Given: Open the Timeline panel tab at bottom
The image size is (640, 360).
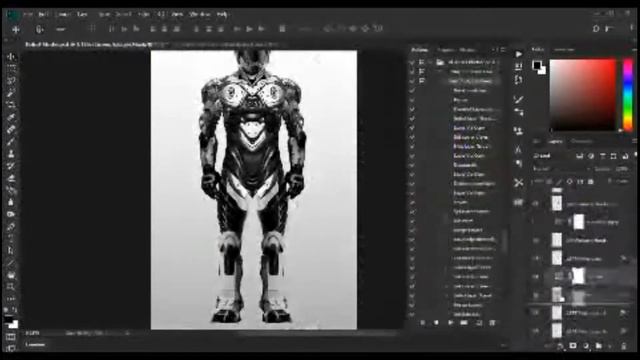Looking at the screenshot, I should (x=35, y=345).
